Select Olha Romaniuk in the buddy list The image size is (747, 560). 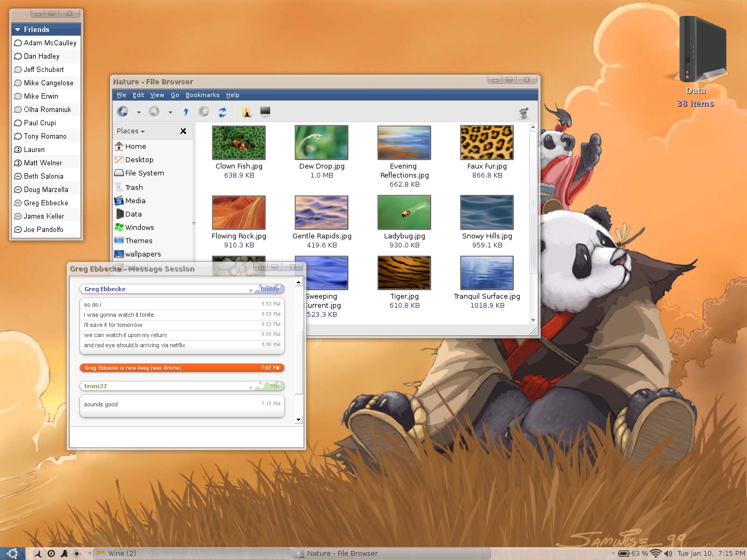click(46, 109)
